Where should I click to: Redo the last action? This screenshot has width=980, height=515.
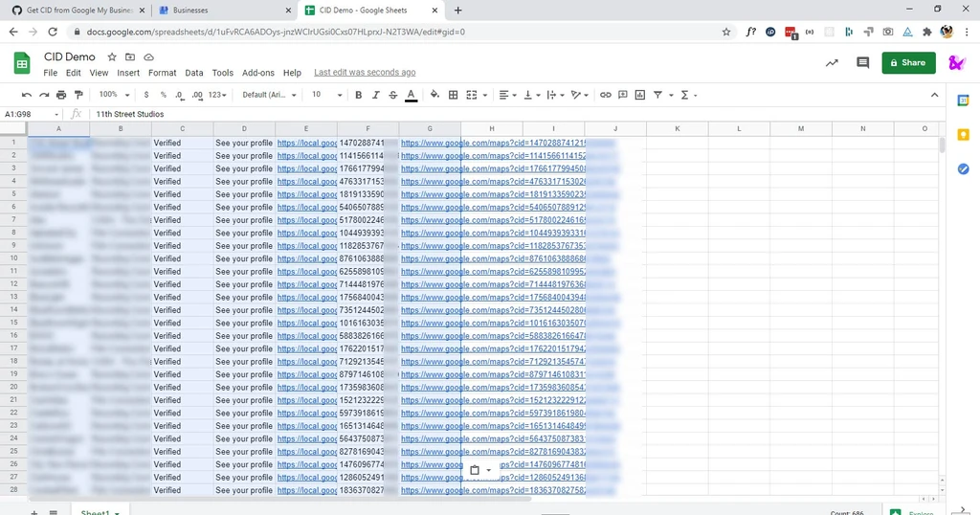tap(44, 95)
